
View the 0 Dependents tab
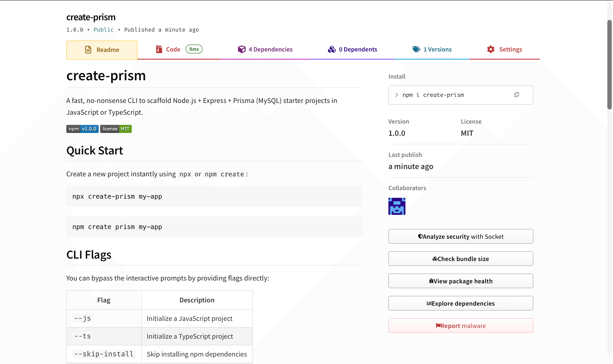pyautogui.click(x=352, y=49)
